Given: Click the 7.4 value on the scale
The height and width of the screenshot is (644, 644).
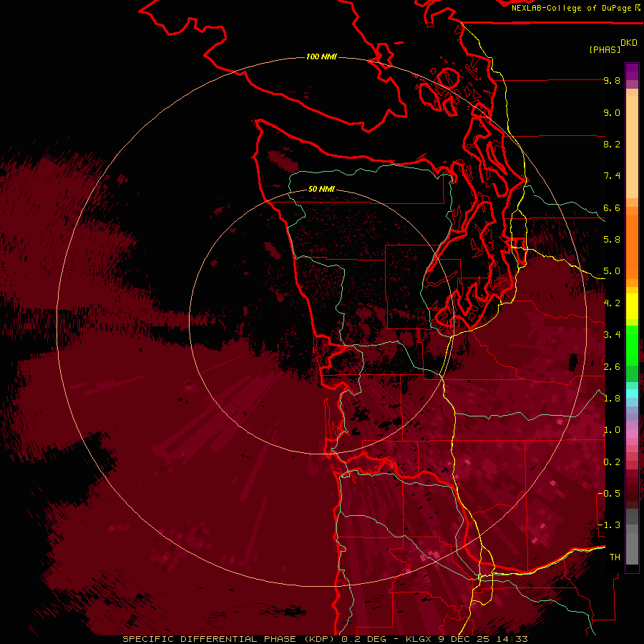Looking at the screenshot, I should [x=612, y=176].
